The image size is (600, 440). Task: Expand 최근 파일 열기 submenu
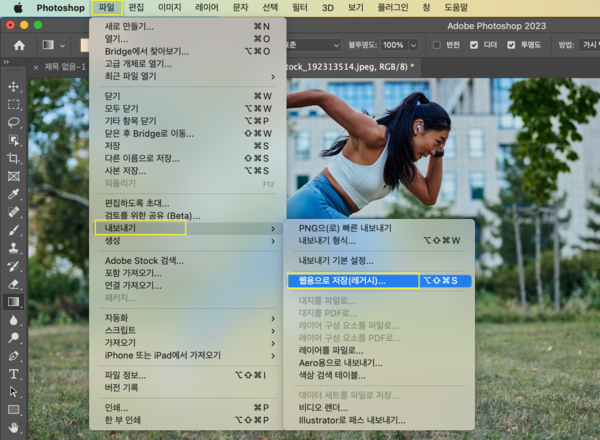[189, 77]
